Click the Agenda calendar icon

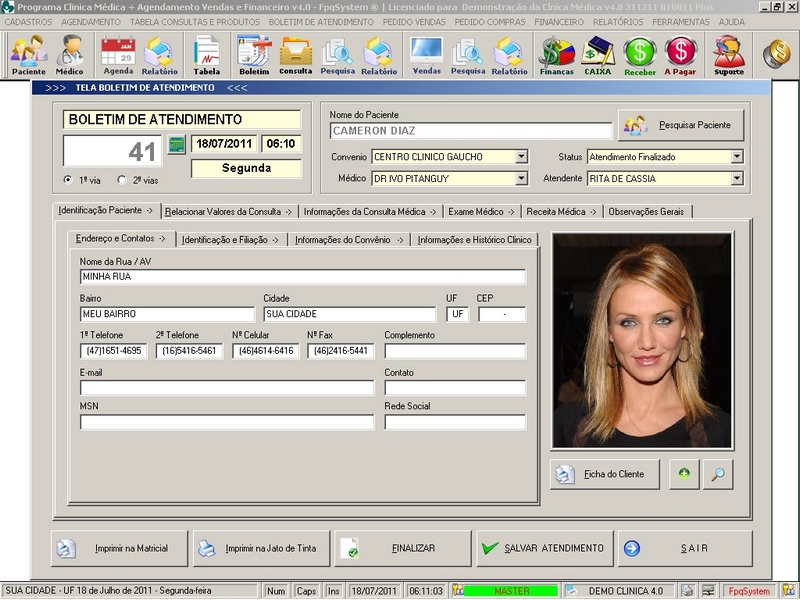[118, 54]
